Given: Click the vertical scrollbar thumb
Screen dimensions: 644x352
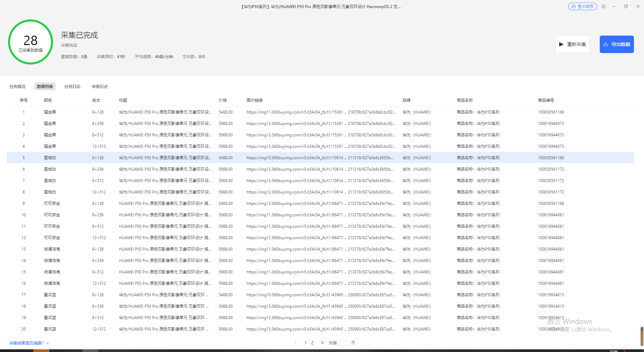Looking at the screenshot, I should (642, 336).
